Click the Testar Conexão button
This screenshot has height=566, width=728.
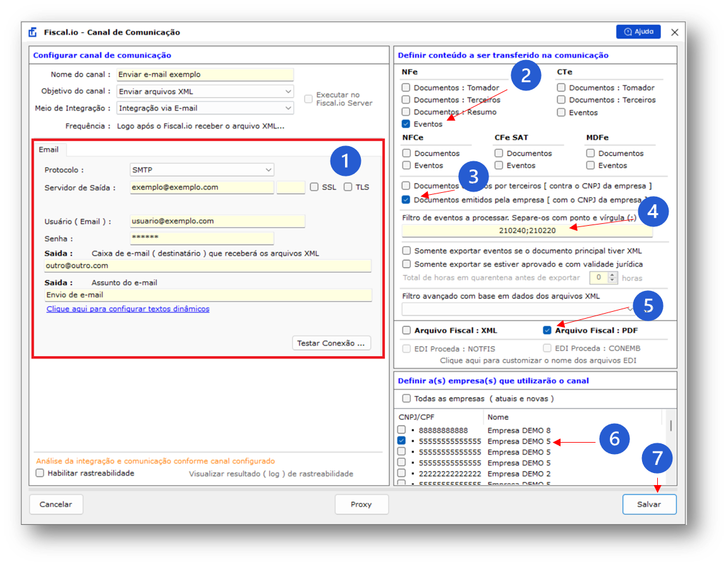coord(331,343)
